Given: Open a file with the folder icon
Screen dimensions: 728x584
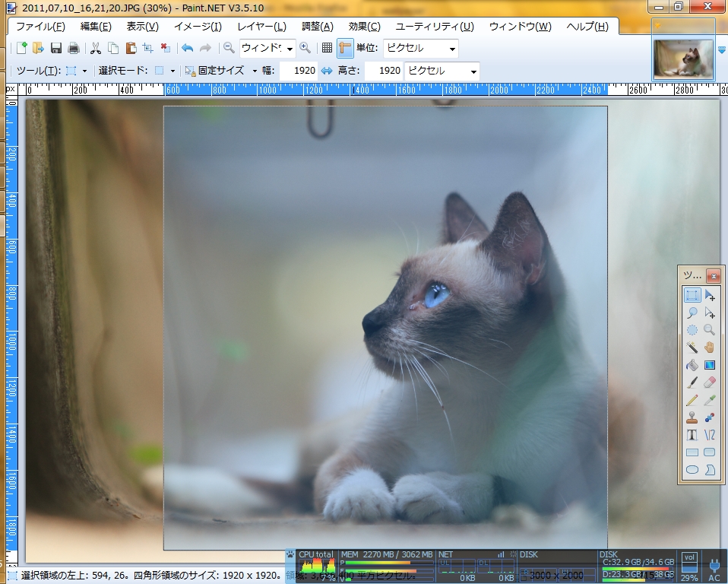Looking at the screenshot, I should 38,48.
